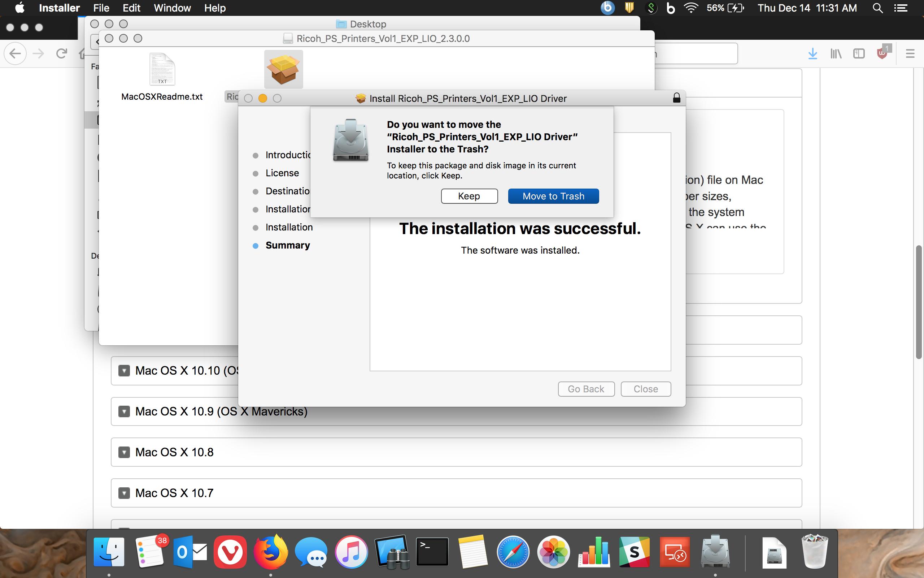Viewport: 924px width, 578px height.
Task: Open the File menu
Action: point(101,8)
